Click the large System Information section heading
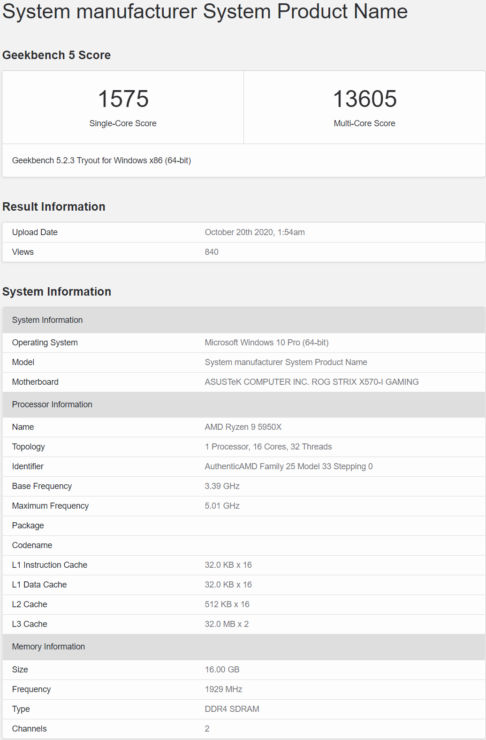Viewport: 486px width, 740px height. click(57, 292)
